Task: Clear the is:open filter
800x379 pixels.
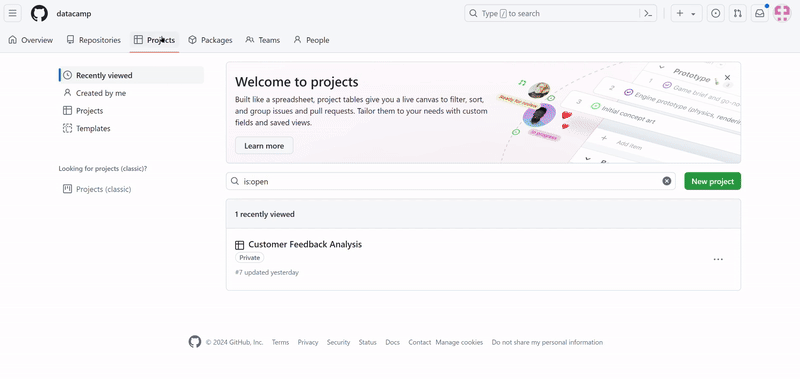Action: pos(667,181)
